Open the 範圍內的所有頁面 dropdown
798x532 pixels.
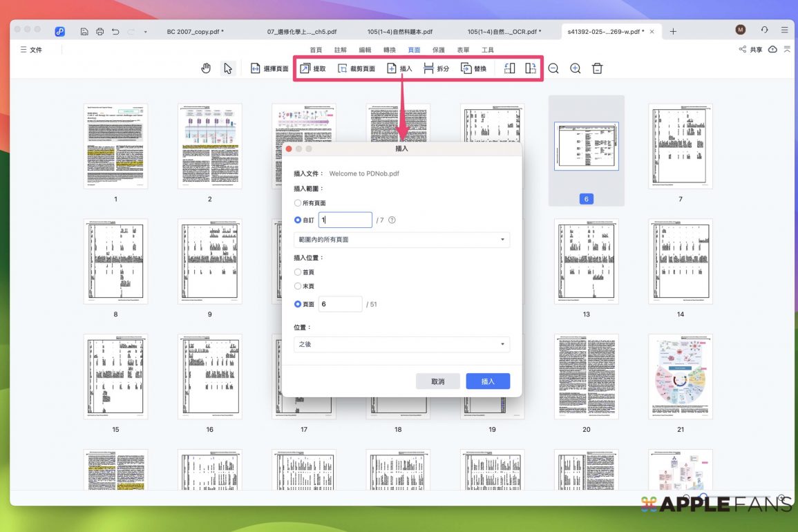click(x=401, y=240)
